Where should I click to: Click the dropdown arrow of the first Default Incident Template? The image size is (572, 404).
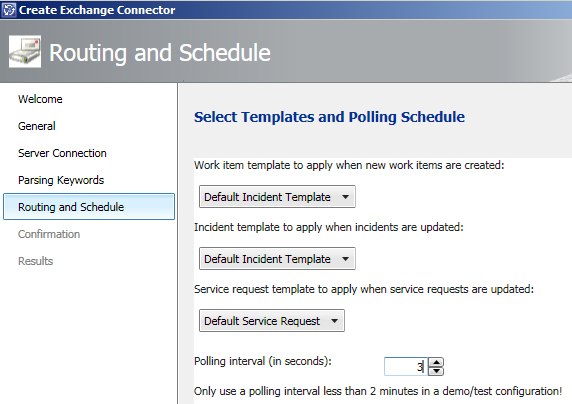[345, 197]
